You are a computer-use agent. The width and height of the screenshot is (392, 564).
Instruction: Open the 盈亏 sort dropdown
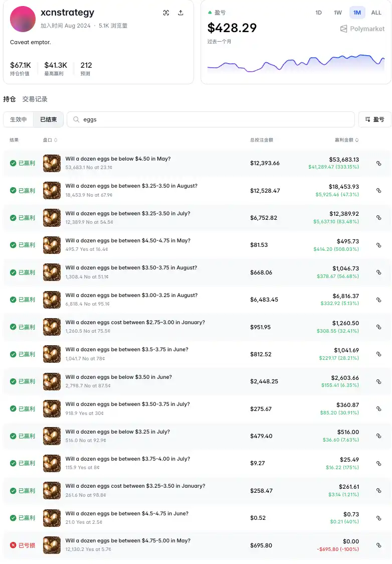[x=374, y=119]
